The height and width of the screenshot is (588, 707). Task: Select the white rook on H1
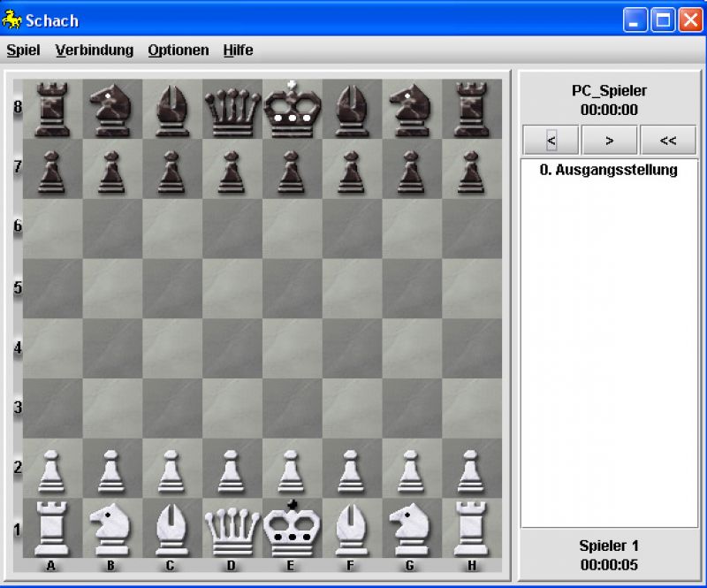[471, 528]
